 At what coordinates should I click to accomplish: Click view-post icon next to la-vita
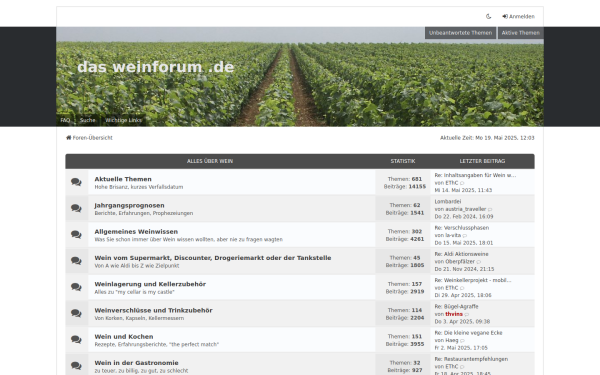[465, 236]
